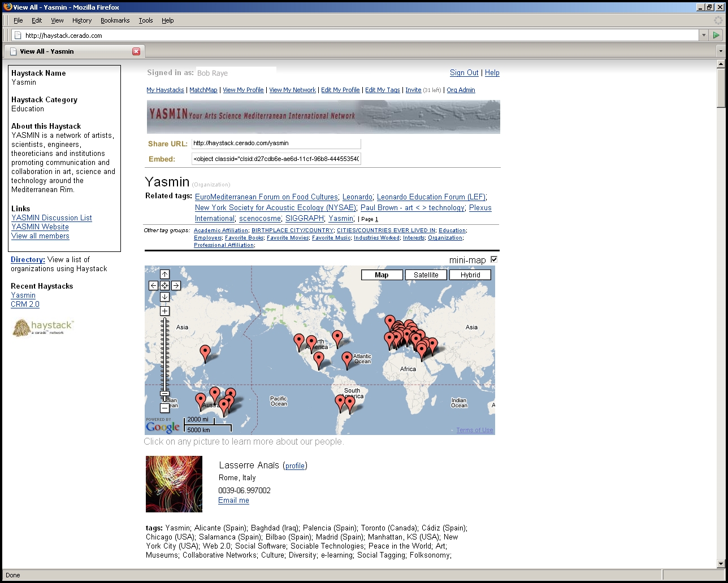The width and height of the screenshot is (728, 583).
Task: Open the MatchMap link
Action: pos(203,90)
